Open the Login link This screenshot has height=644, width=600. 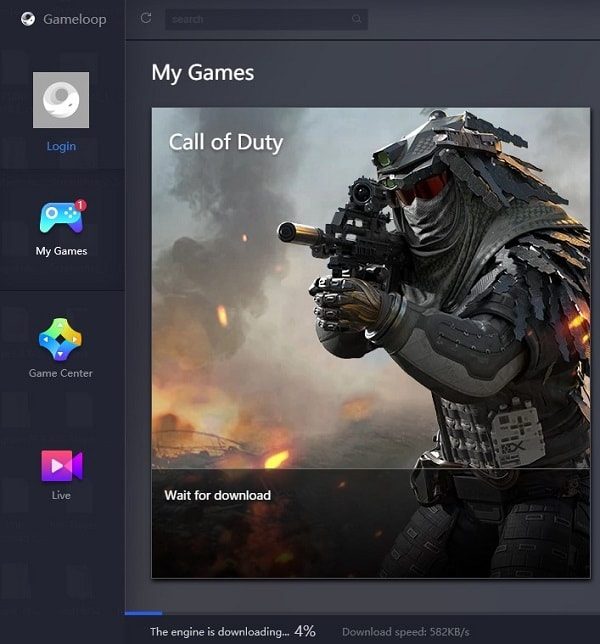click(x=61, y=146)
